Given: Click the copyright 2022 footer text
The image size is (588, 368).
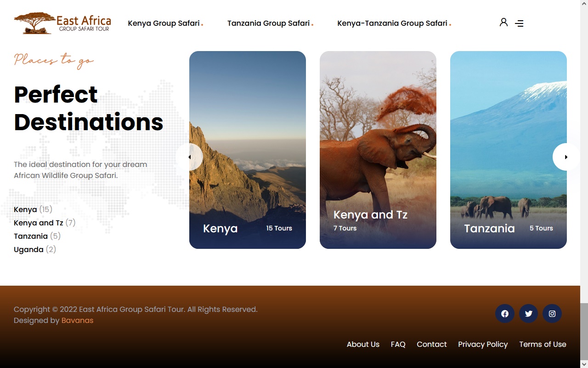Looking at the screenshot, I should tap(136, 310).
